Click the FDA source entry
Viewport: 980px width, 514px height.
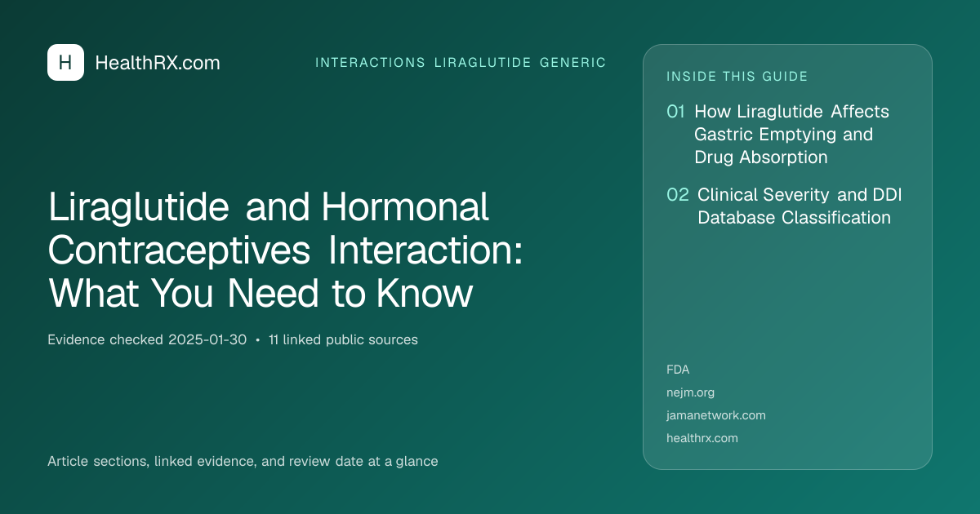pyautogui.click(x=678, y=370)
